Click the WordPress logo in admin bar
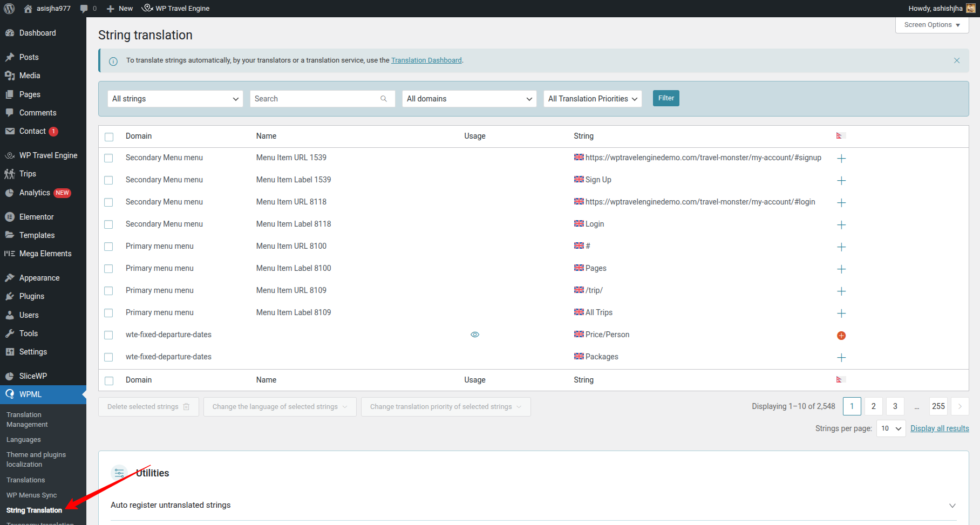The height and width of the screenshot is (525, 980). coord(9,8)
